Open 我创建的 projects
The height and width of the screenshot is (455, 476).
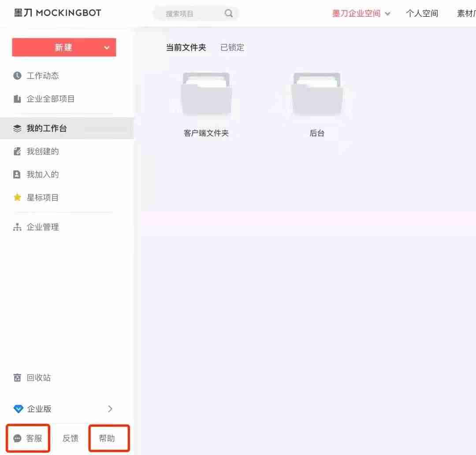(43, 151)
